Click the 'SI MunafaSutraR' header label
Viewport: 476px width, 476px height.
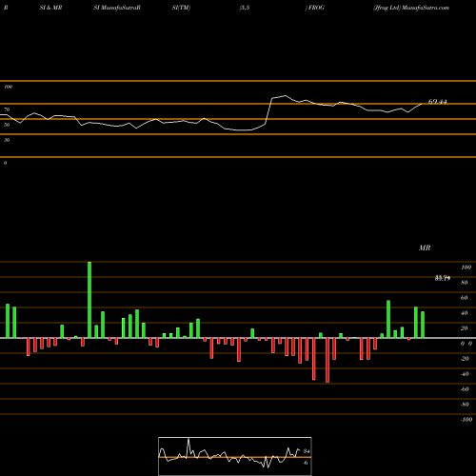[117, 8]
